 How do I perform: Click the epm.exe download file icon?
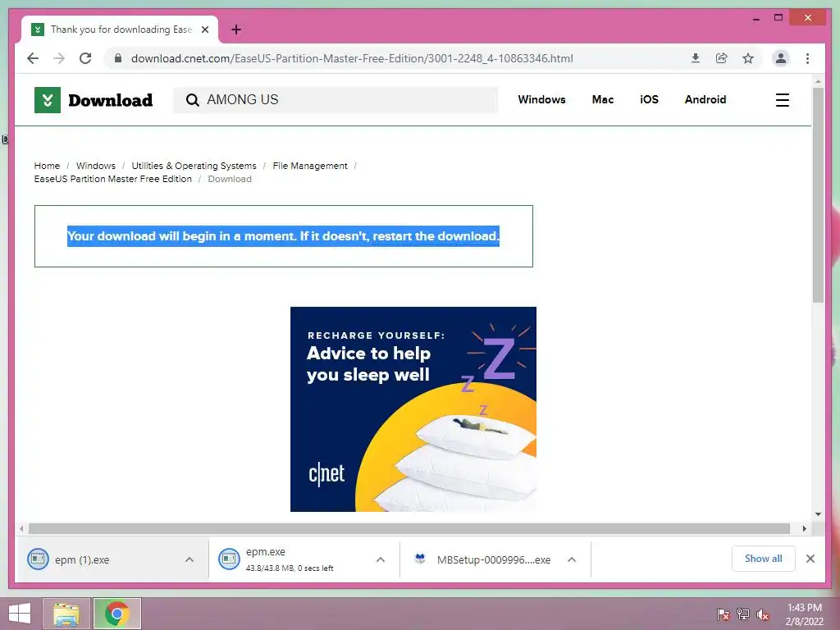tap(229, 559)
